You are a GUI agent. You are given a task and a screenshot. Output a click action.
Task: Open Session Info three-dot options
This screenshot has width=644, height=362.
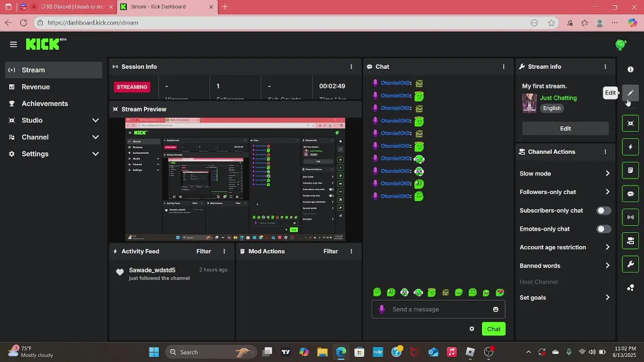point(351,67)
